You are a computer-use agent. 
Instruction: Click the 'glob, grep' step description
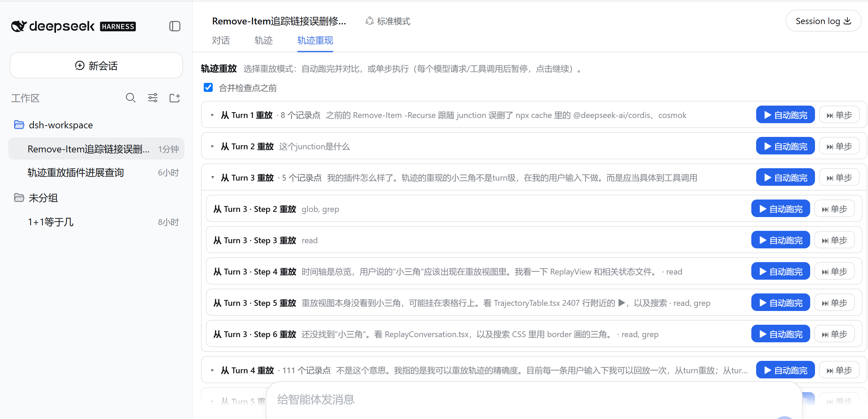320,209
